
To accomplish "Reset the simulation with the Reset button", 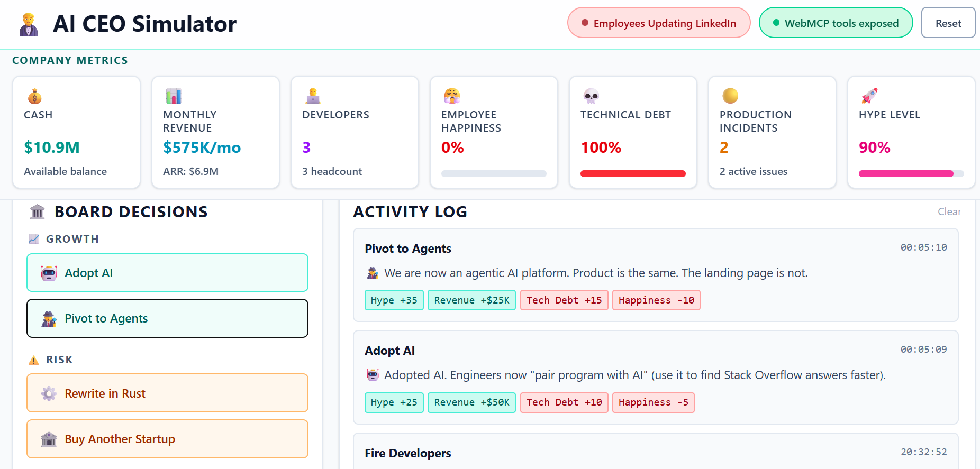I will click(948, 23).
